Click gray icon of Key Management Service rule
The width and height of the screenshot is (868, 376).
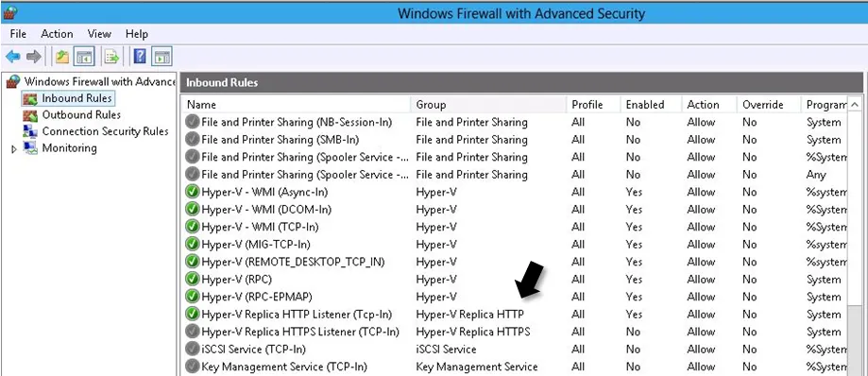pos(192,367)
